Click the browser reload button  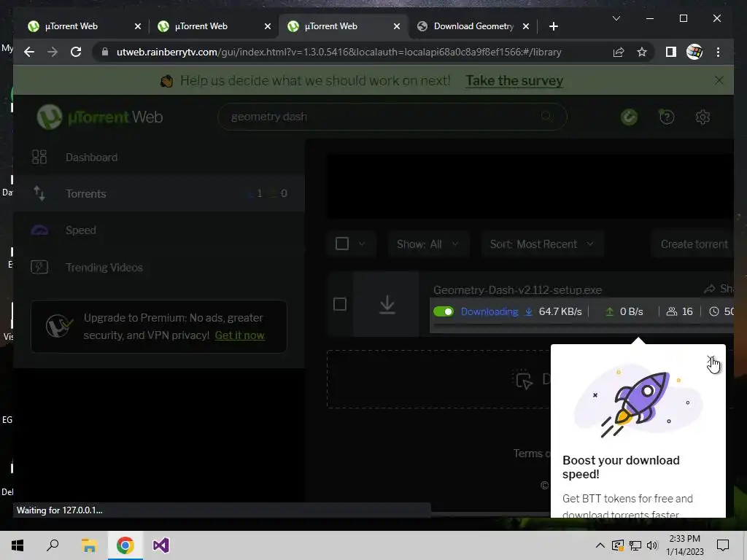76,52
